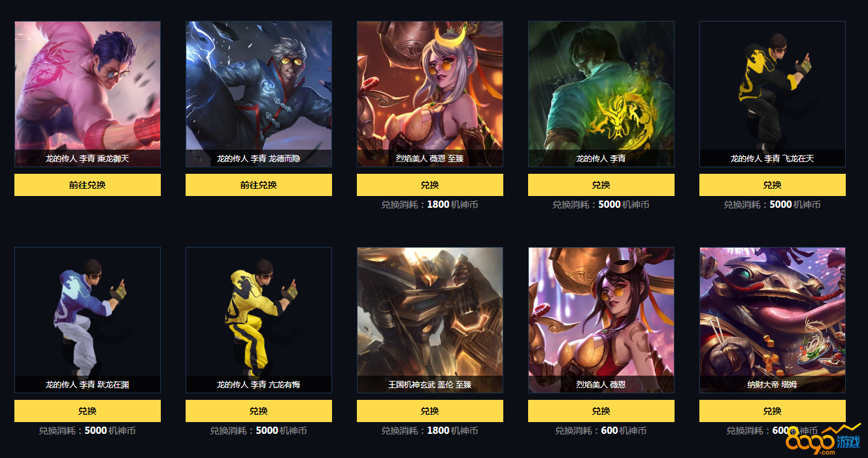The width and height of the screenshot is (868, 458).
Task: Select the 飞龙在天 chroma thumbnail
Action: pyautogui.click(x=773, y=94)
